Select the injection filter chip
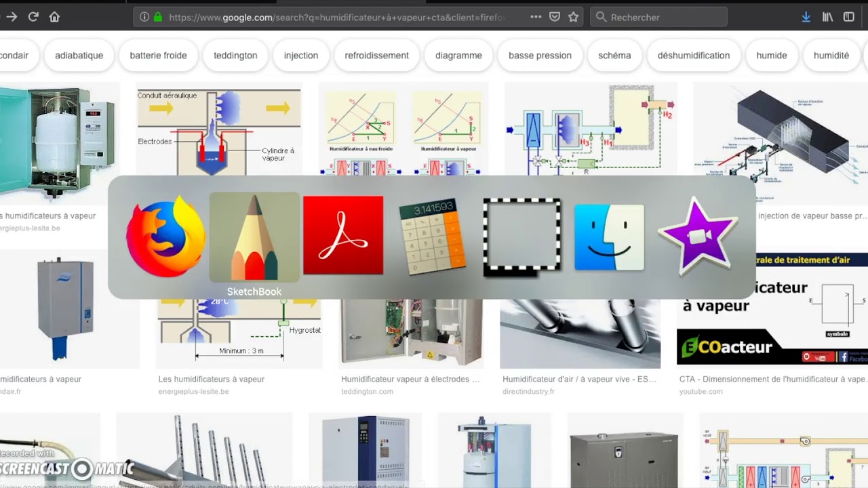 [x=301, y=56]
